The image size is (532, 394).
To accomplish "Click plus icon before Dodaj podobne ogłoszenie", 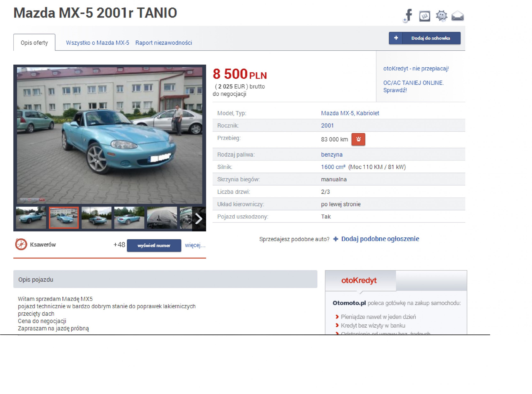I will [x=336, y=239].
